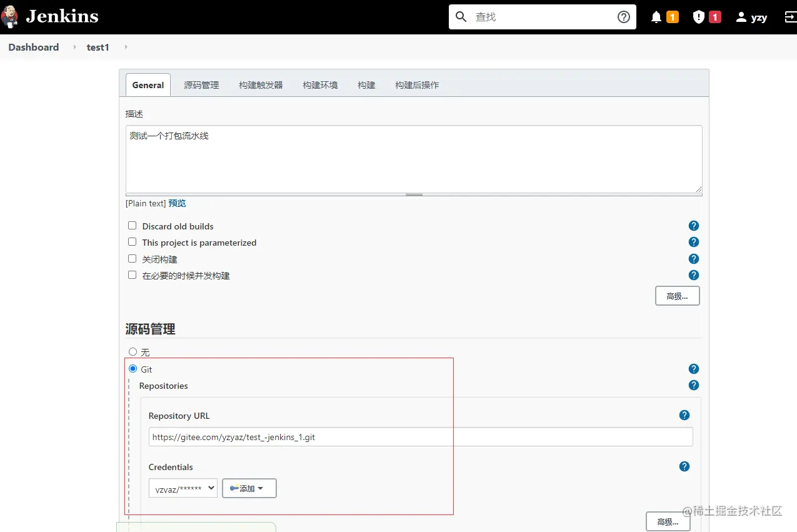
Task: Click into the 描述 text area
Action: click(414, 159)
